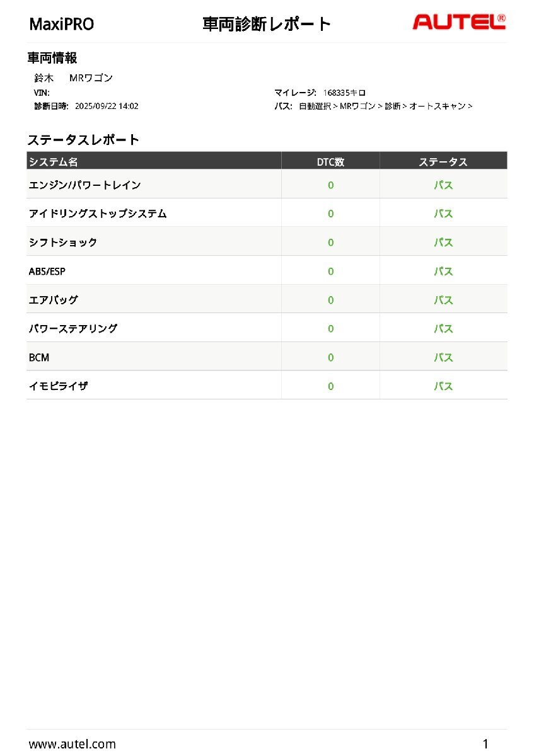The height and width of the screenshot is (756, 534).
Task: Click the mileage value 168335キロ
Action: [x=344, y=93]
